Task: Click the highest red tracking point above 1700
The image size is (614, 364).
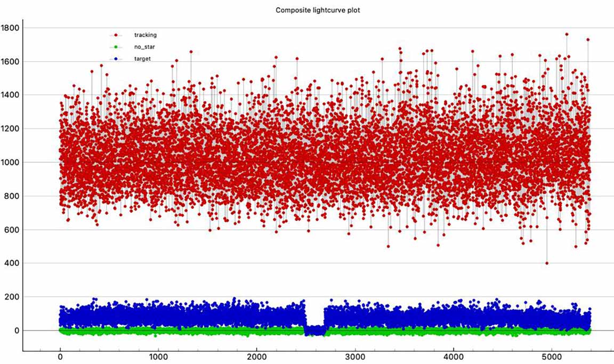Action: pos(567,34)
